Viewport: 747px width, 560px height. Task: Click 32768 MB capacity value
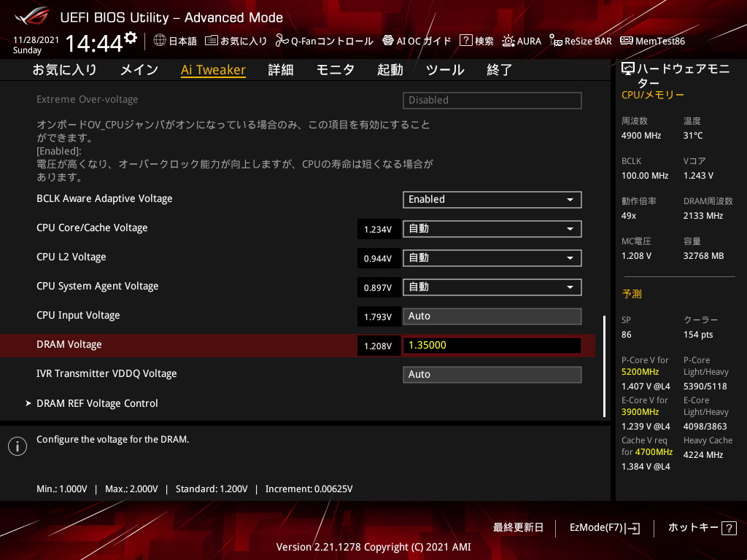703,256
